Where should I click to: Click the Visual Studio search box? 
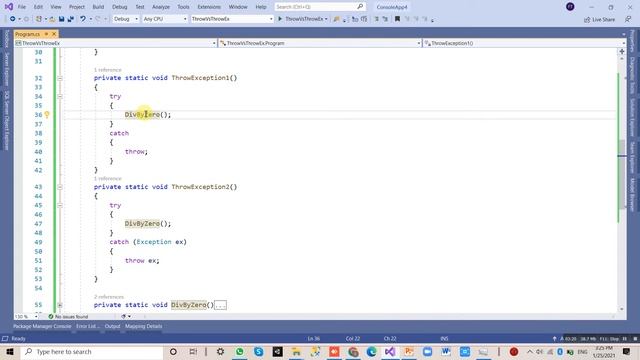click(319, 7)
